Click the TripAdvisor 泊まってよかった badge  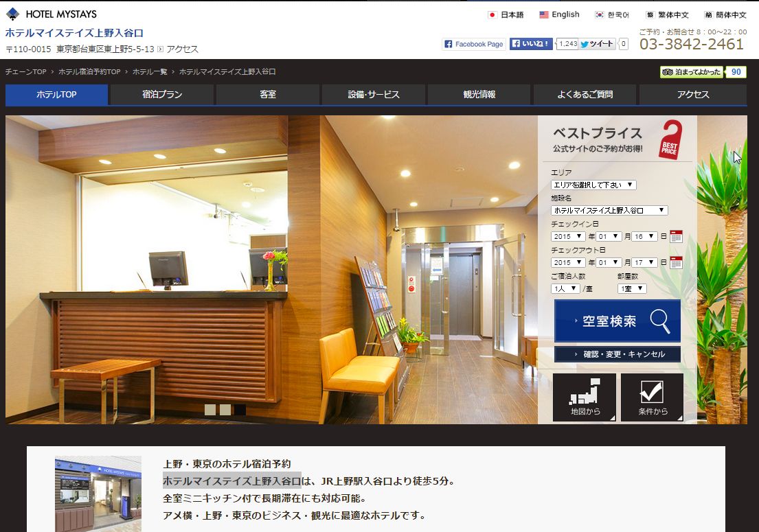(x=692, y=72)
